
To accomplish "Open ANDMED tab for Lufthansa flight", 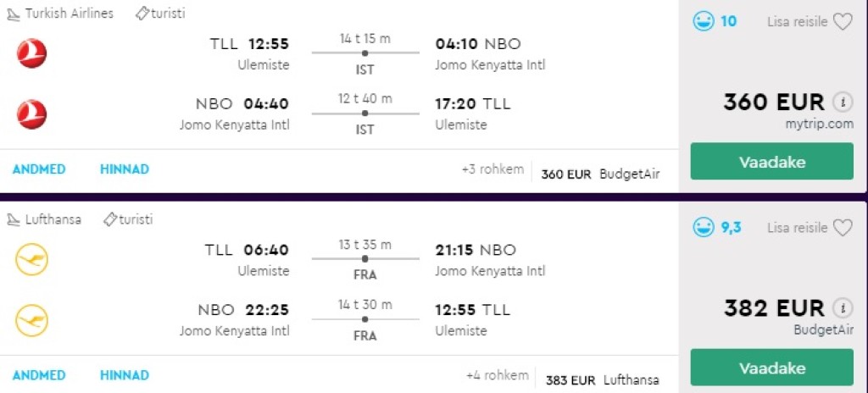I will coord(38,375).
